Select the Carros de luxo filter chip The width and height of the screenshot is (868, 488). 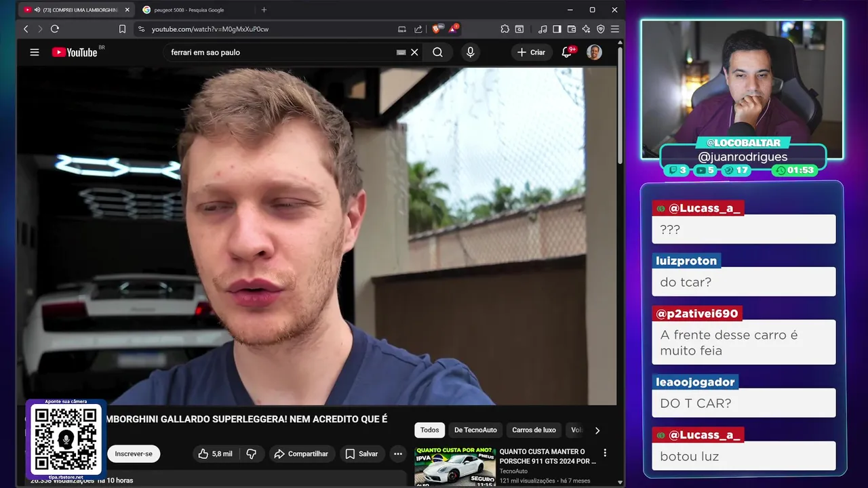click(534, 430)
